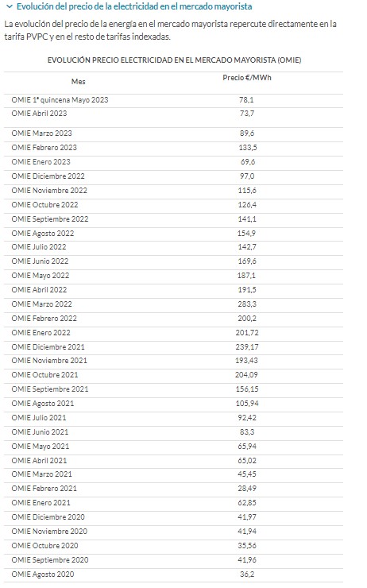The height and width of the screenshot is (588, 367).
Task: Select the OMIE Junio 2021 row
Action: tap(173, 432)
